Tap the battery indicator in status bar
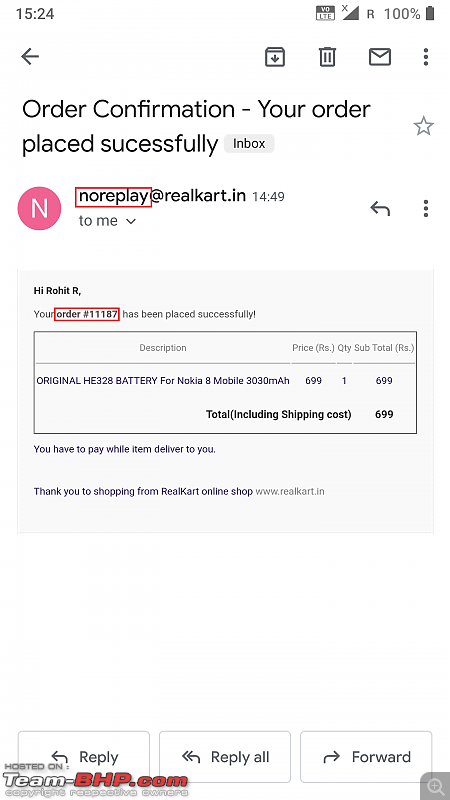450x800 pixels. coord(430,13)
